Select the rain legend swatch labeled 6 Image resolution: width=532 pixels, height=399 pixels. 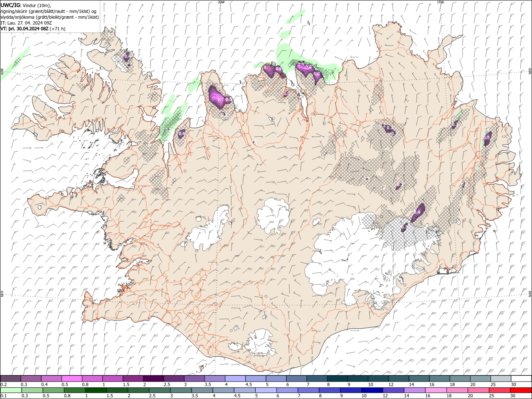286,390
